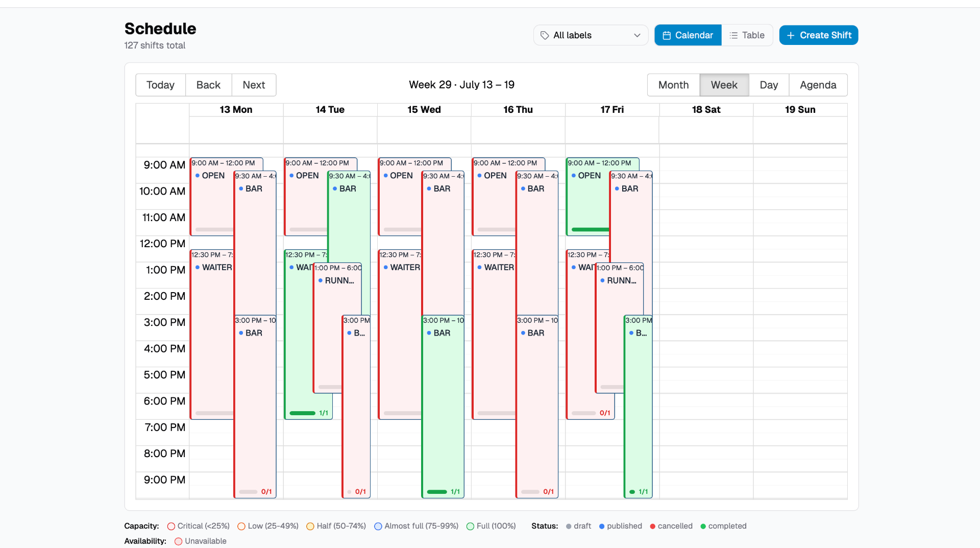Click the Tuesday WAITER 1/1 capacity bar
Image resolution: width=980 pixels, height=548 pixels.
(302, 413)
